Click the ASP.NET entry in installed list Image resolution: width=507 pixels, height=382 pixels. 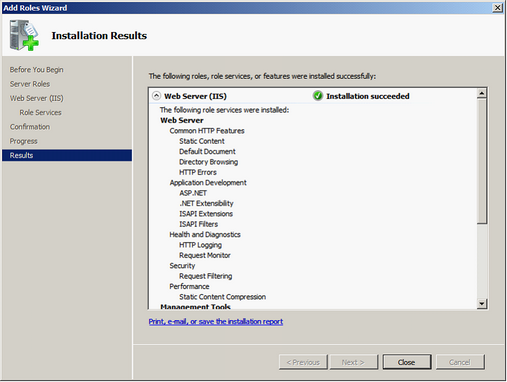tap(193, 193)
